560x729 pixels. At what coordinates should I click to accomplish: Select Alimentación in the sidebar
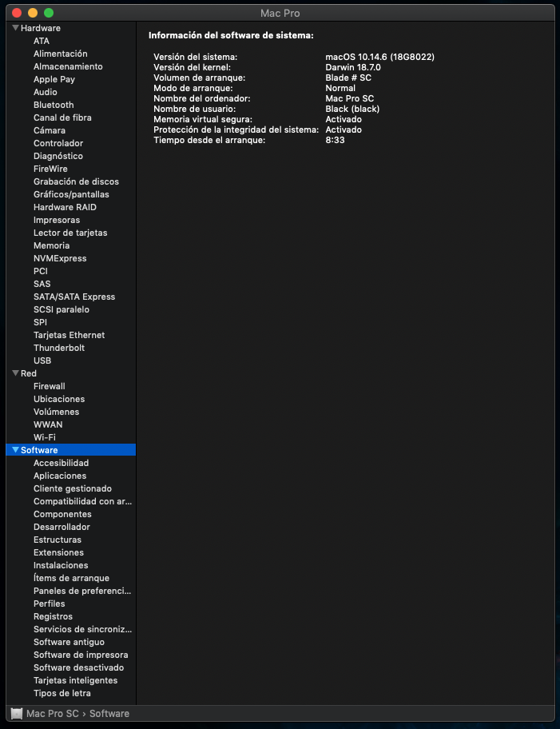click(x=61, y=54)
